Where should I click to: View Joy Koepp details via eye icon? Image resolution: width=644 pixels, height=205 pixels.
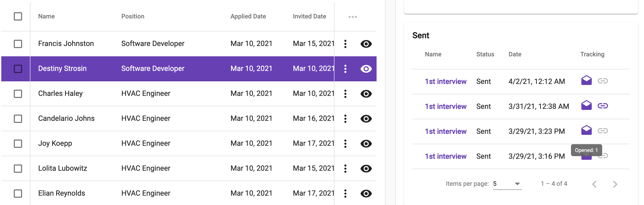pyautogui.click(x=366, y=144)
